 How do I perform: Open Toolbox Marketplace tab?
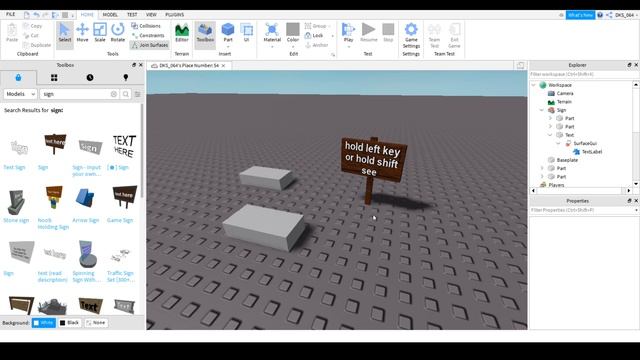[x=18, y=78]
